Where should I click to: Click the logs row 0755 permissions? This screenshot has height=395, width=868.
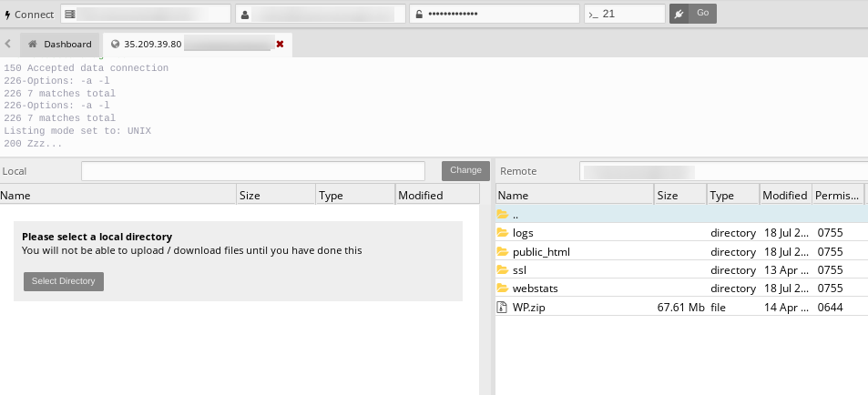831,233
